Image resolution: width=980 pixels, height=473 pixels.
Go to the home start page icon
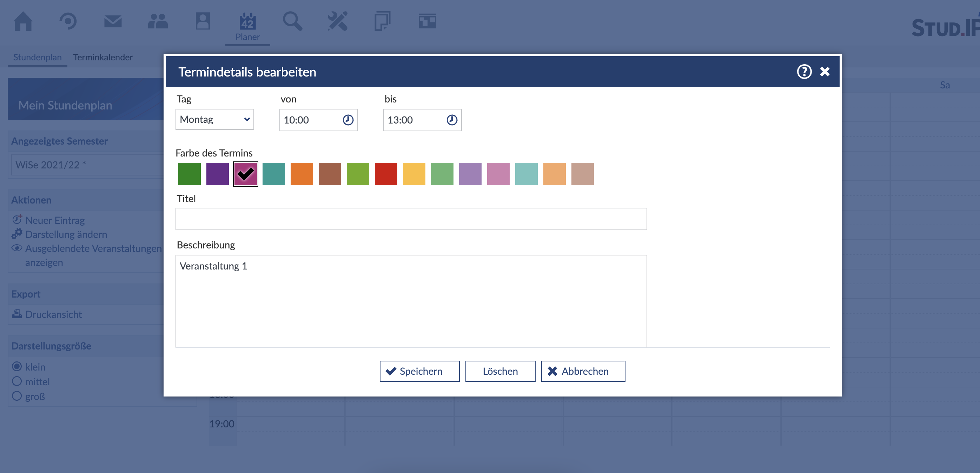[x=23, y=21]
